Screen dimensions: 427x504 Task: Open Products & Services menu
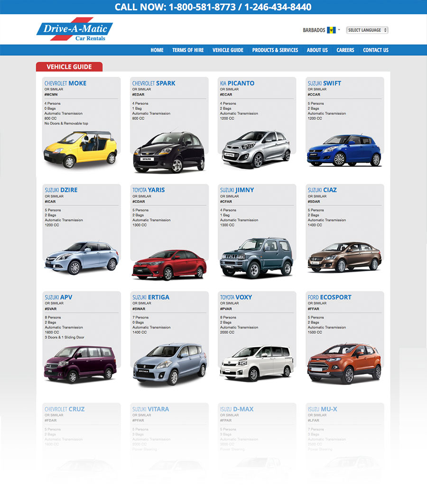point(275,50)
